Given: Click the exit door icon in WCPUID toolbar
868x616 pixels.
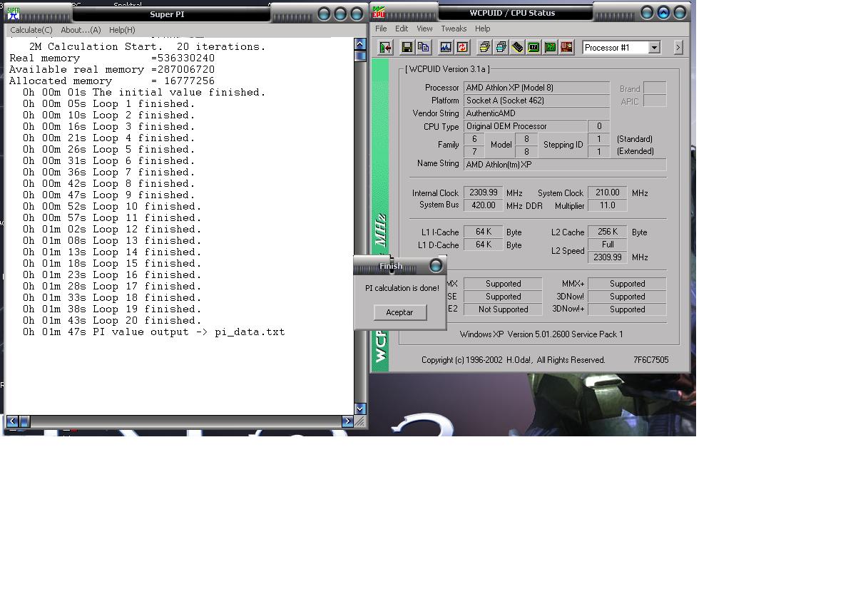Looking at the screenshot, I should pyautogui.click(x=386, y=48).
